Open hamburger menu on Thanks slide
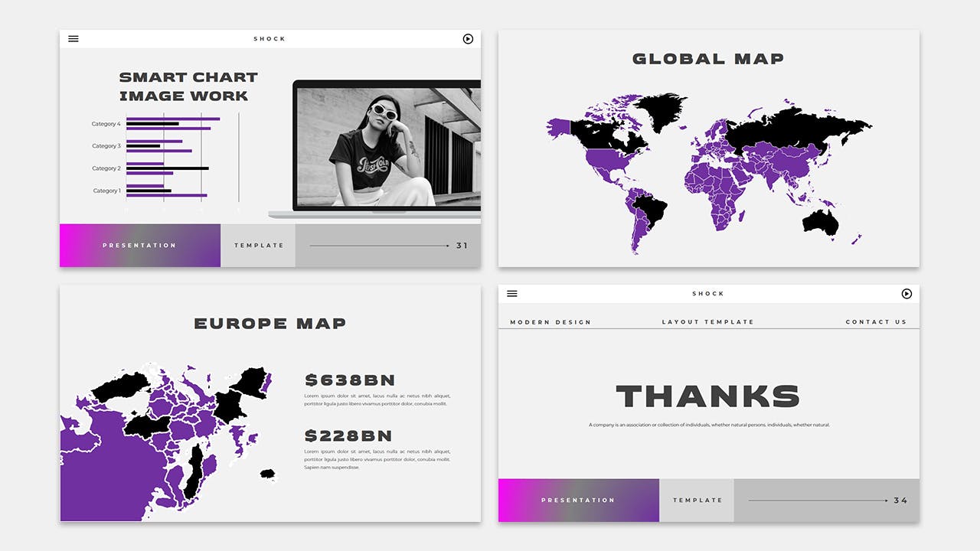Viewport: 980px width, 551px height. coord(512,294)
